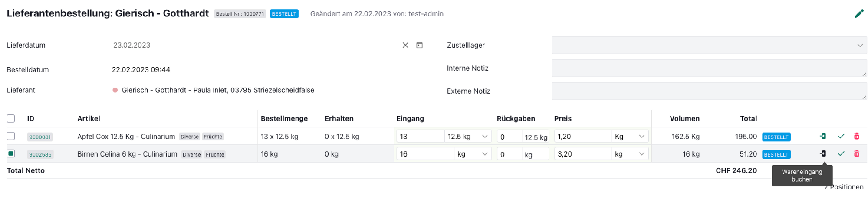Open the Zustelllager dropdown
Image resolution: width=868 pixels, height=199 pixels.
click(x=709, y=45)
